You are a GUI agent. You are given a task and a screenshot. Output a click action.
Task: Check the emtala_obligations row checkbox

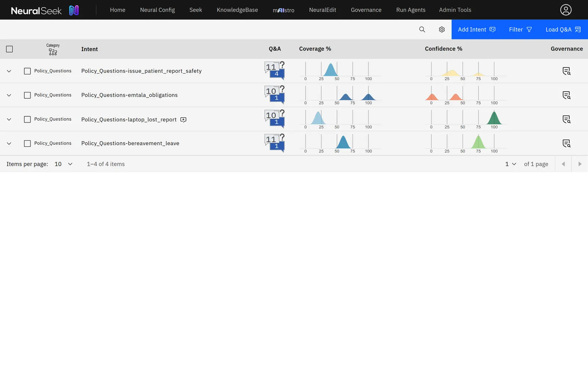point(27,95)
